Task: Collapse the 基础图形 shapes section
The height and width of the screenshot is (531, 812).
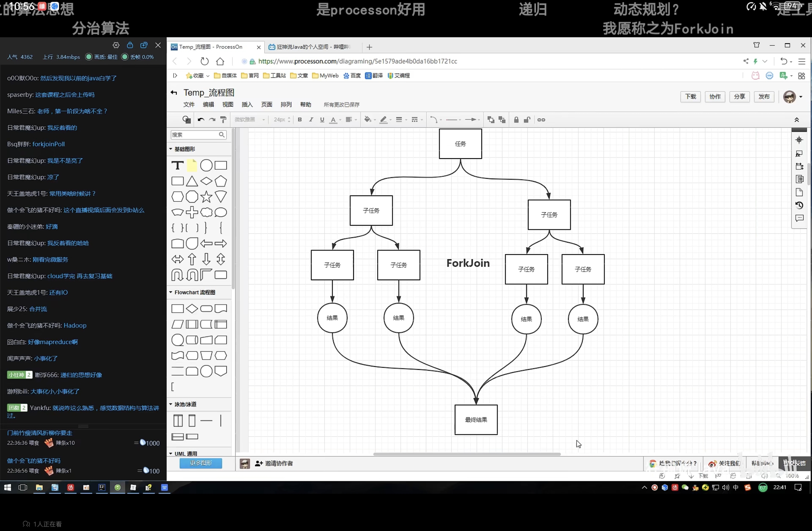Action: point(171,149)
